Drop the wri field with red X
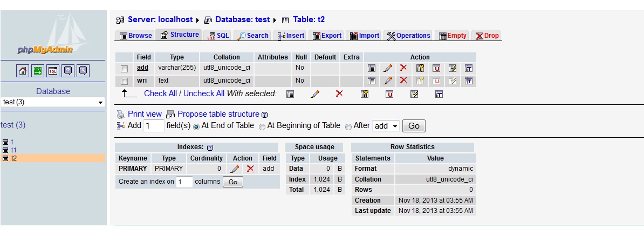The image size is (644, 241). click(x=404, y=81)
